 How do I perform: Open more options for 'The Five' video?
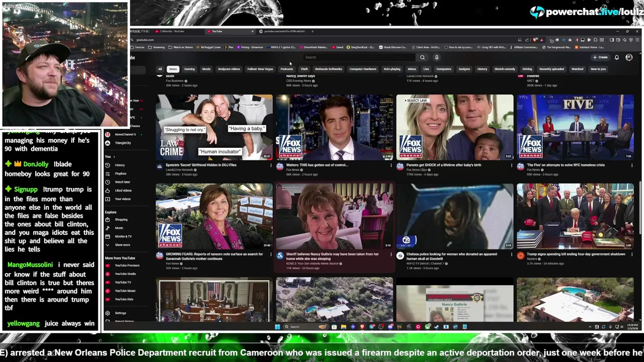click(632, 165)
